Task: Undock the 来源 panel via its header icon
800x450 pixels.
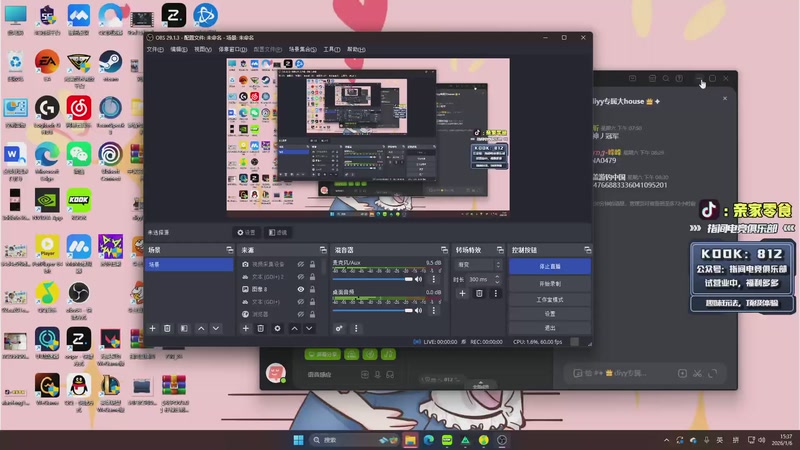Action: click(323, 250)
